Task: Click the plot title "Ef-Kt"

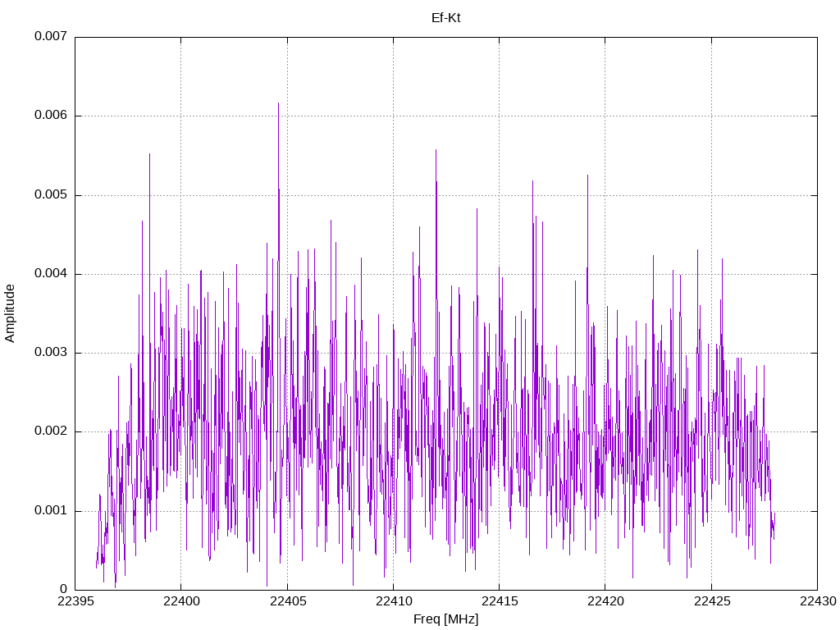Action: tap(445, 18)
